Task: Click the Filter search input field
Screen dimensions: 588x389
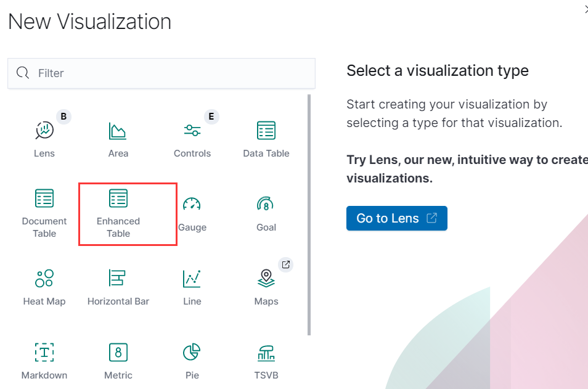Action: (x=161, y=73)
